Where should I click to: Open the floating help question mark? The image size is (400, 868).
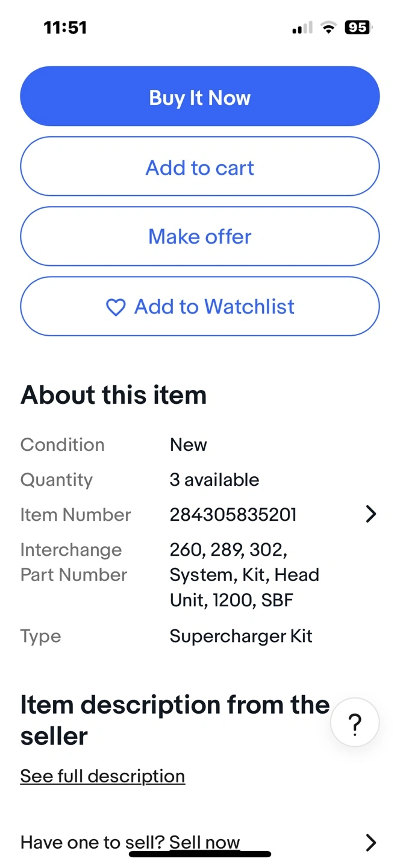pos(355,723)
